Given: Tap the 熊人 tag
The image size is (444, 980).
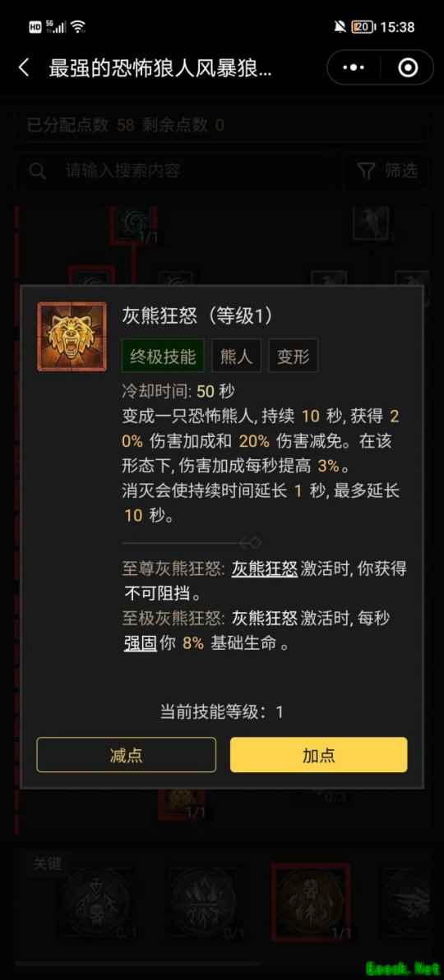Looking at the screenshot, I should pos(236,357).
